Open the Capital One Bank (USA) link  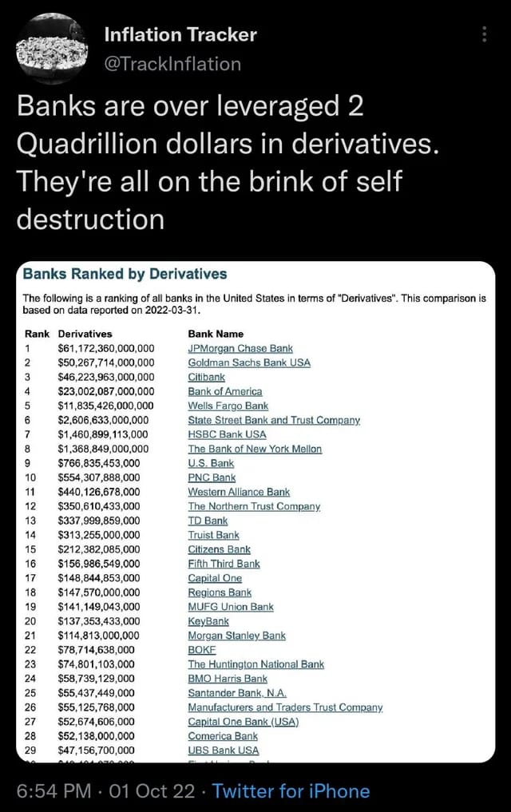(244, 722)
